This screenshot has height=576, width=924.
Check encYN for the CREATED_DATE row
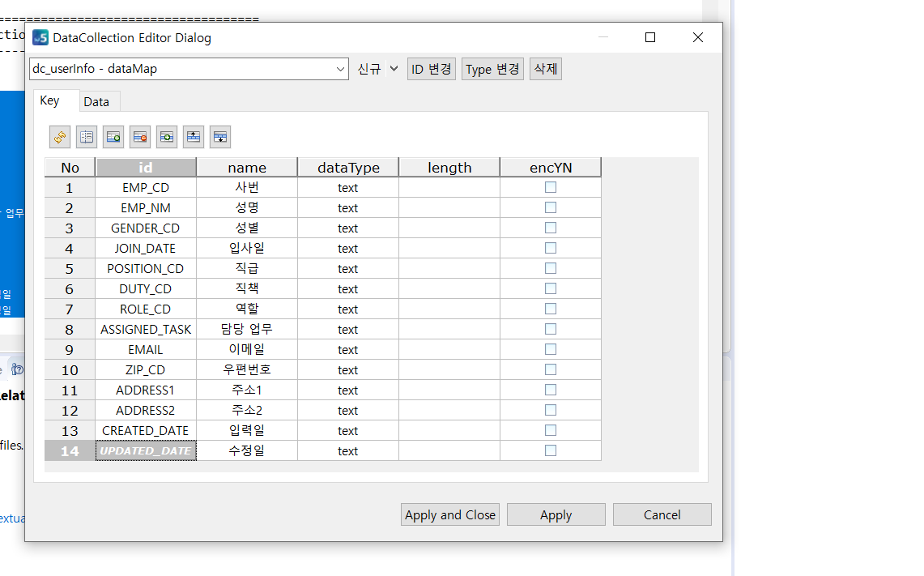click(x=551, y=430)
